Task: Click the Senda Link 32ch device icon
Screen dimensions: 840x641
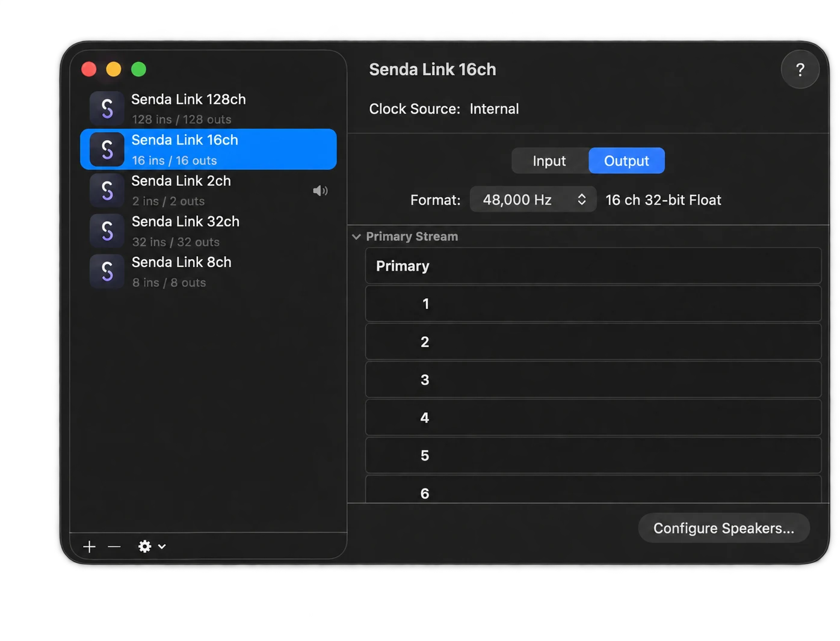Action: pyautogui.click(x=107, y=231)
